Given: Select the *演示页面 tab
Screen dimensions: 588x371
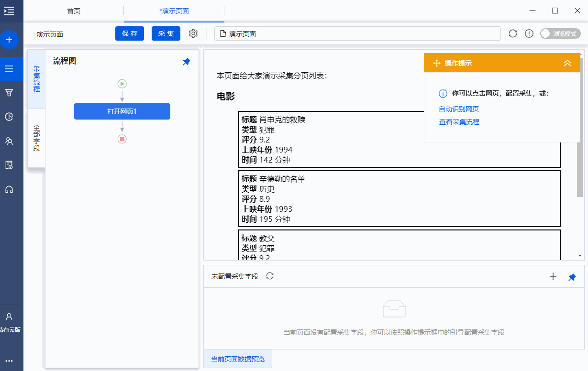Looking at the screenshot, I should (174, 11).
